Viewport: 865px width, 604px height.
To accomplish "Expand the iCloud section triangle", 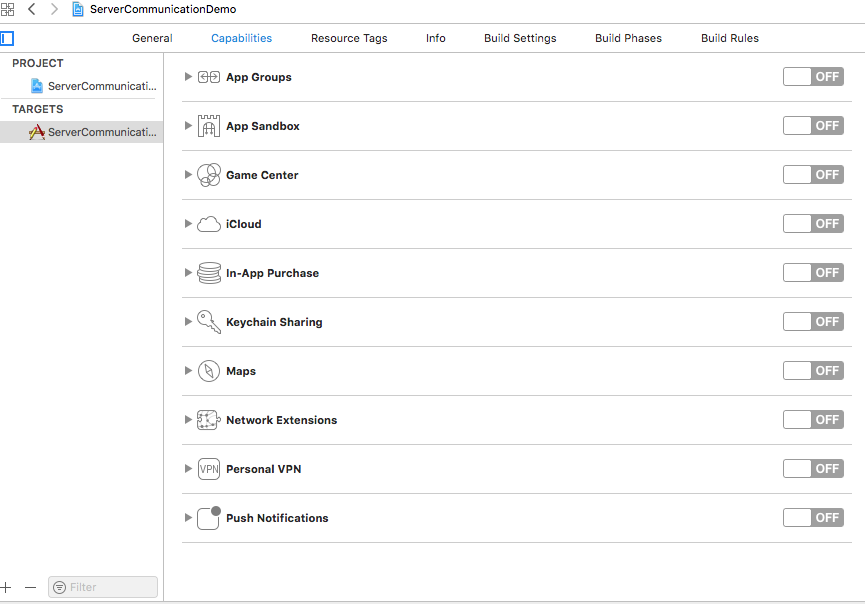I will [x=188, y=224].
